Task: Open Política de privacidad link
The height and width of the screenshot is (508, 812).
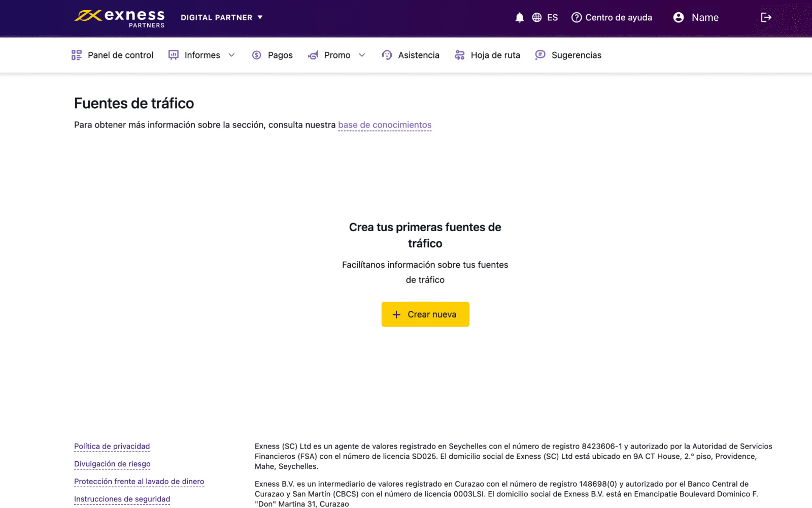Action: click(112, 447)
